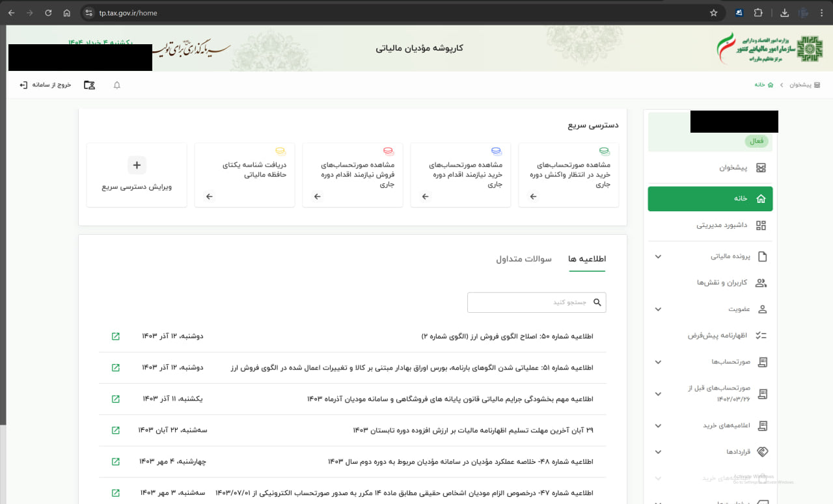Switch to سوالات متداول tab

[524, 259]
